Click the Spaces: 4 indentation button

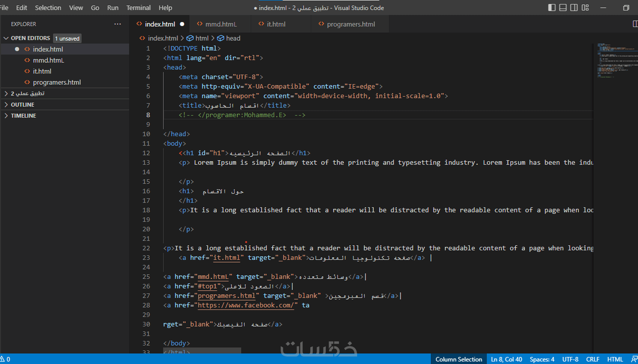click(x=542, y=359)
